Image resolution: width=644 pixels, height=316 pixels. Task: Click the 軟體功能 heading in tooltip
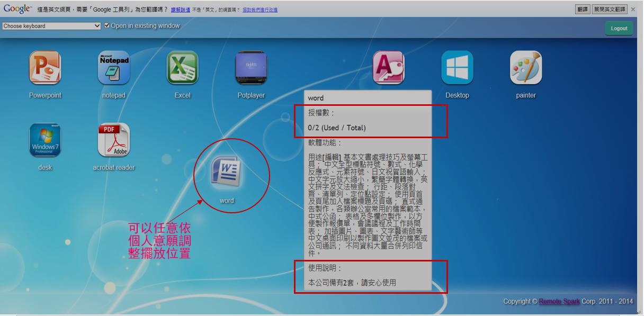point(325,142)
